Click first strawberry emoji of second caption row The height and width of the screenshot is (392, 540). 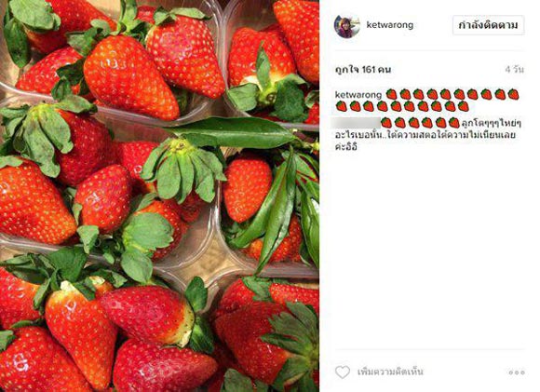(342, 106)
